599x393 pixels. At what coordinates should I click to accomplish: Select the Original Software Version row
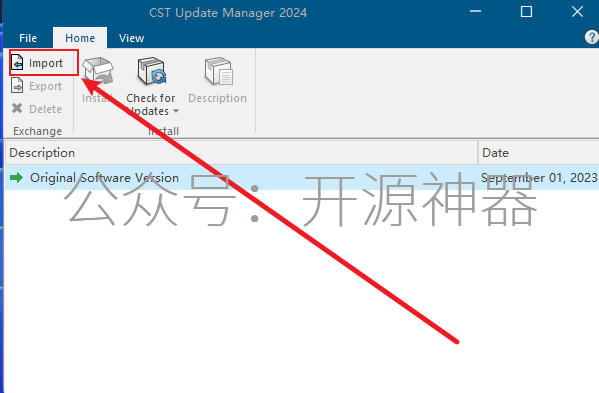click(x=302, y=178)
